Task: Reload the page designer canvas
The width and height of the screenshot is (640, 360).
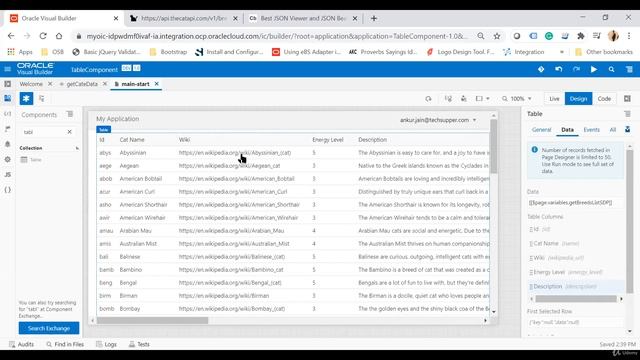Action: (428, 99)
